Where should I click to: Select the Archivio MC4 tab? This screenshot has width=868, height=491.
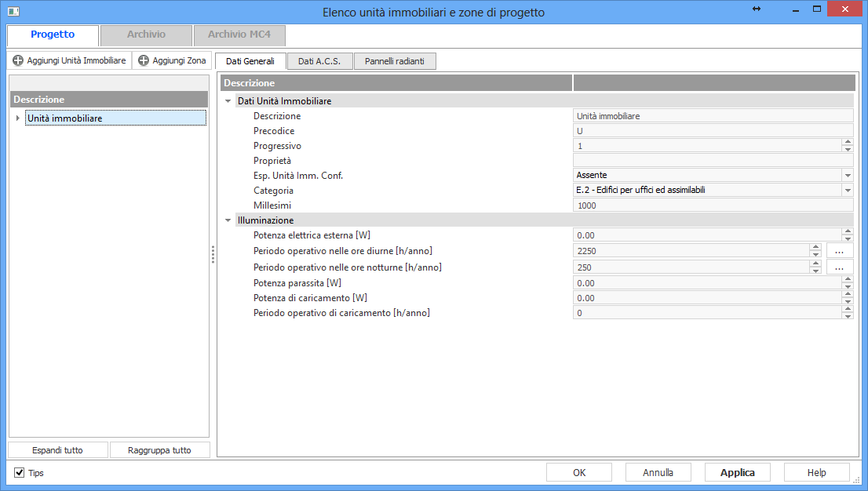[239, 35]
